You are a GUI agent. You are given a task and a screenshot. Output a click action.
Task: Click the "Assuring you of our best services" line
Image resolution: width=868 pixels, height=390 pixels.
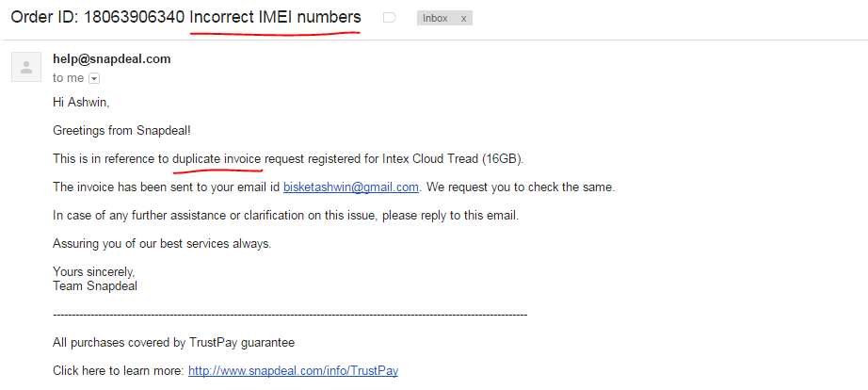162,243
